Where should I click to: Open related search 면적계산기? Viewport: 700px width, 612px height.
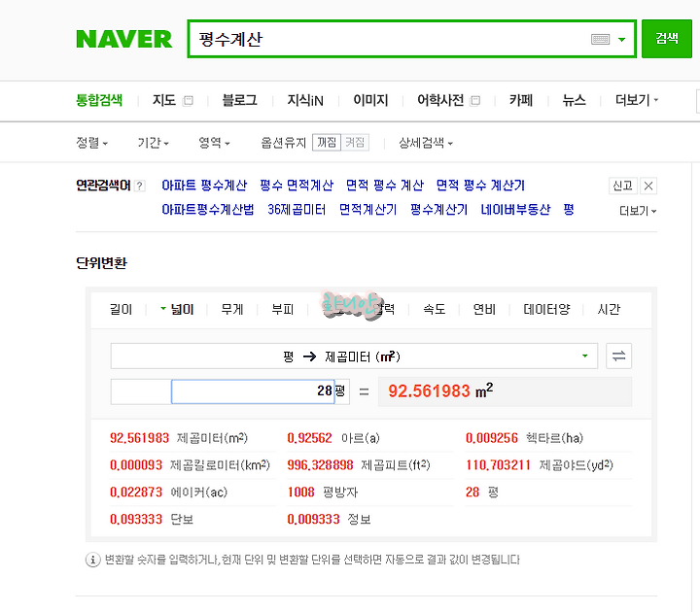coord(367,209)
